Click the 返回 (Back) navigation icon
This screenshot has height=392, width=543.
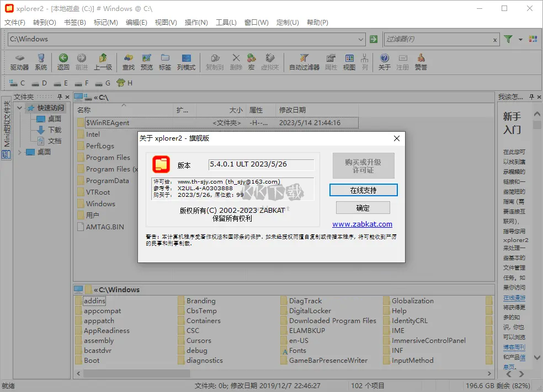[x=63, y=61]
